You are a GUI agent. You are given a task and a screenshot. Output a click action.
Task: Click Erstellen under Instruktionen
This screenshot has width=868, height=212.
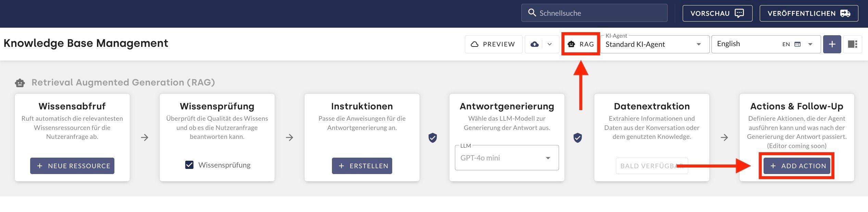(x=362, y=166)
